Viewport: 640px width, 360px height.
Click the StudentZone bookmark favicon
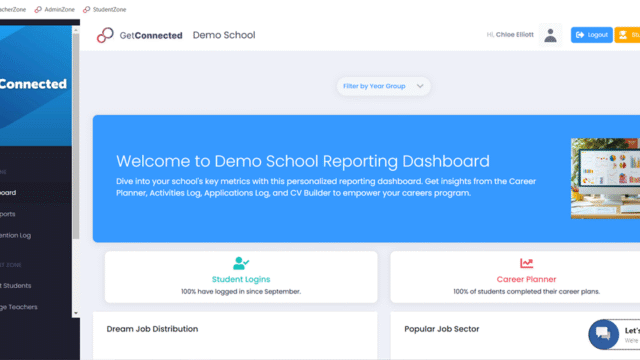coord(87,9)
